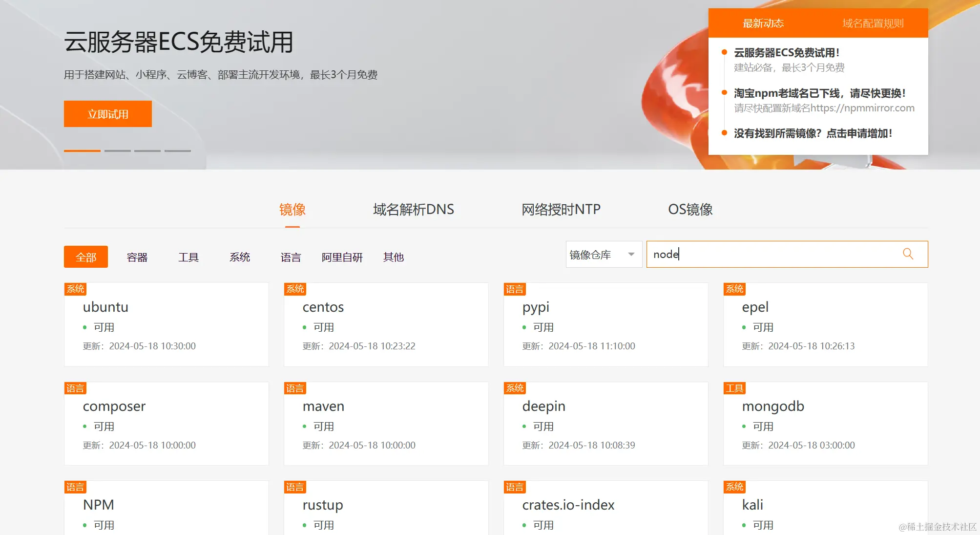The width and height of the screenshot is (980, 535).
Task: Select the 阿里自研 category filter
Action: pos(342,257)
